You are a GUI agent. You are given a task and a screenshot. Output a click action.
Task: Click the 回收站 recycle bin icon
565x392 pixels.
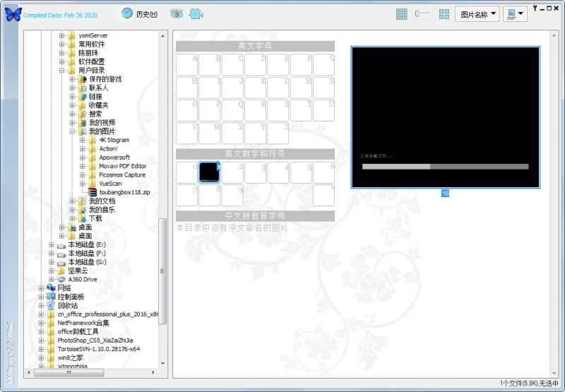[x=51, y=306]
